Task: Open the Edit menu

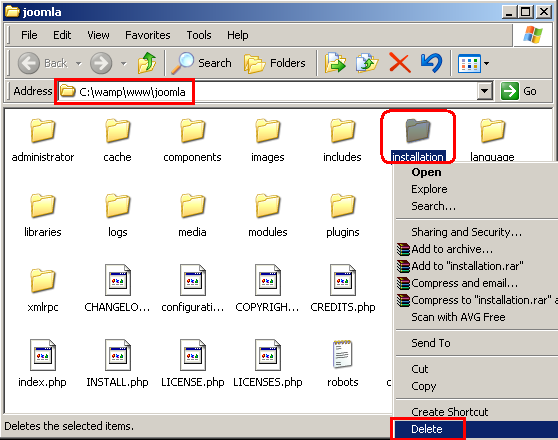Action: (x=62, y=35)
